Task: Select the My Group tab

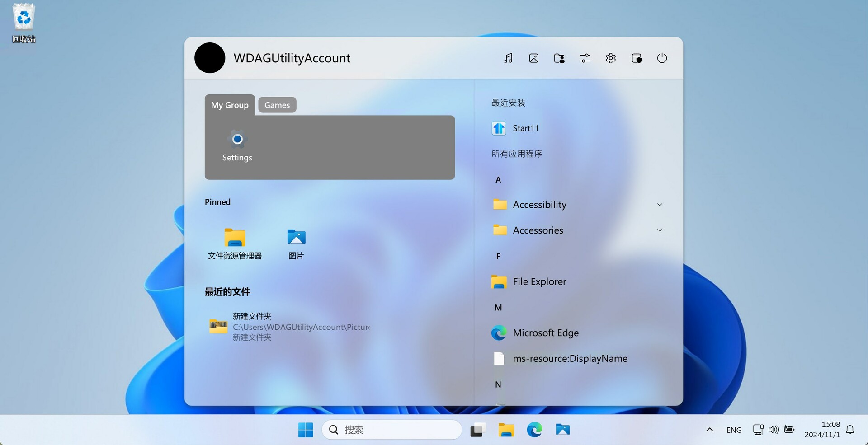Action: [x=230, y=105]
